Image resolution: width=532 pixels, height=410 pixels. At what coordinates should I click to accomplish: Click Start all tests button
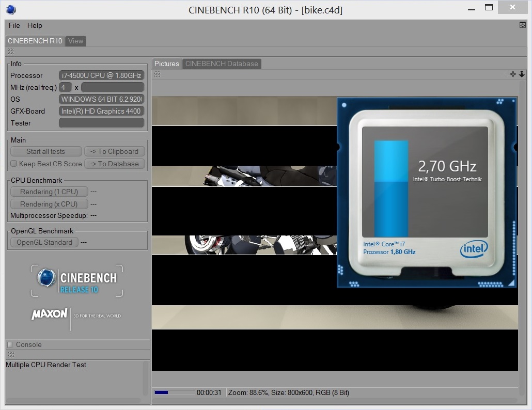coord(46,151)
